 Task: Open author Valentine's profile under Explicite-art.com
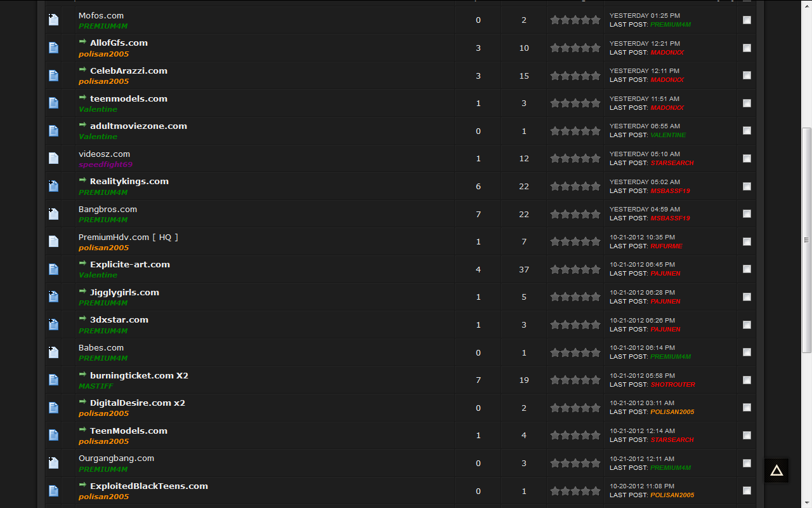pyautogui.click(x=98, y=275)
